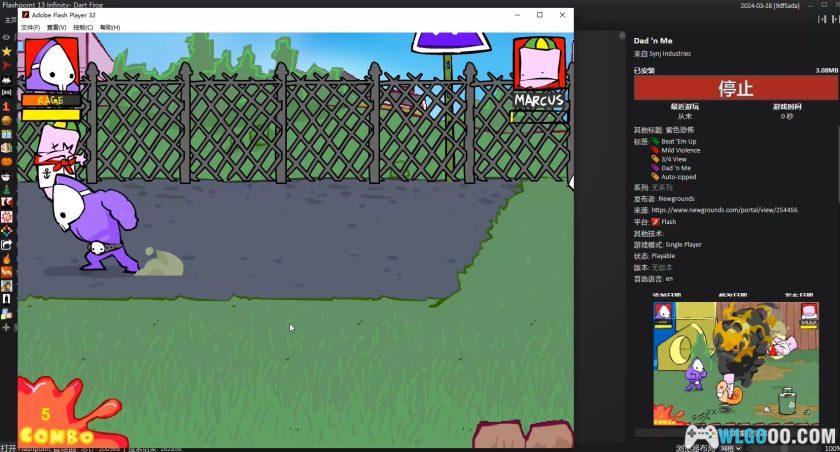Click the eye icon in left sidebar

(x=7, y=37)
